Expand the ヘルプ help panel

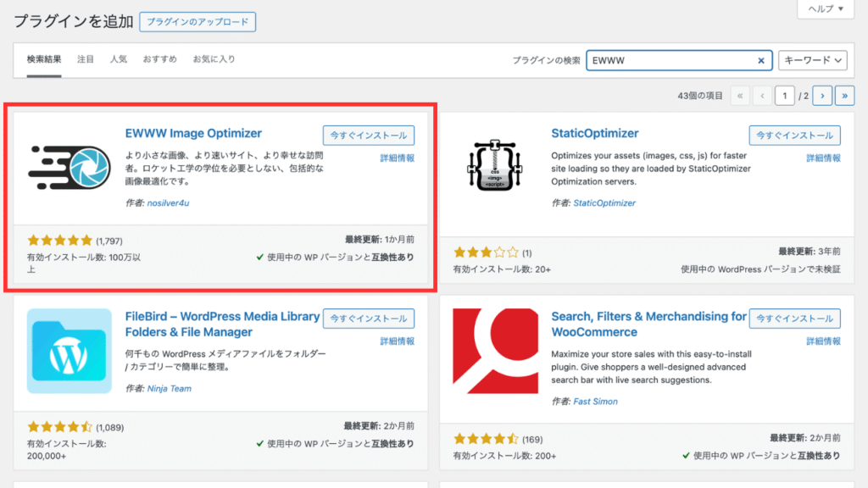click(x=825, y=8)
